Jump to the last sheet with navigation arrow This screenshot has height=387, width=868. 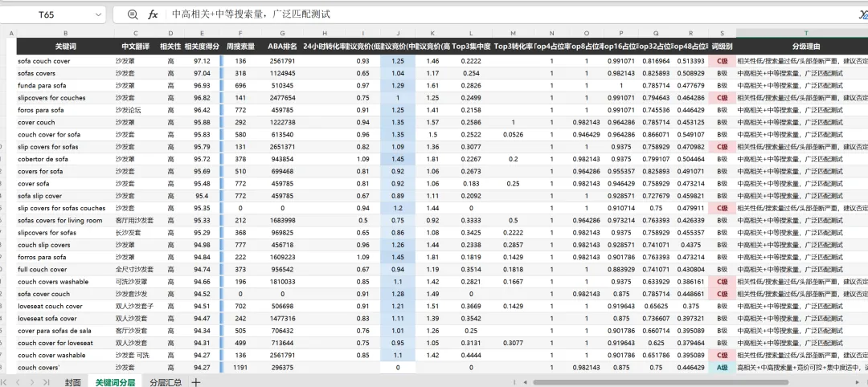pos(45,382)
